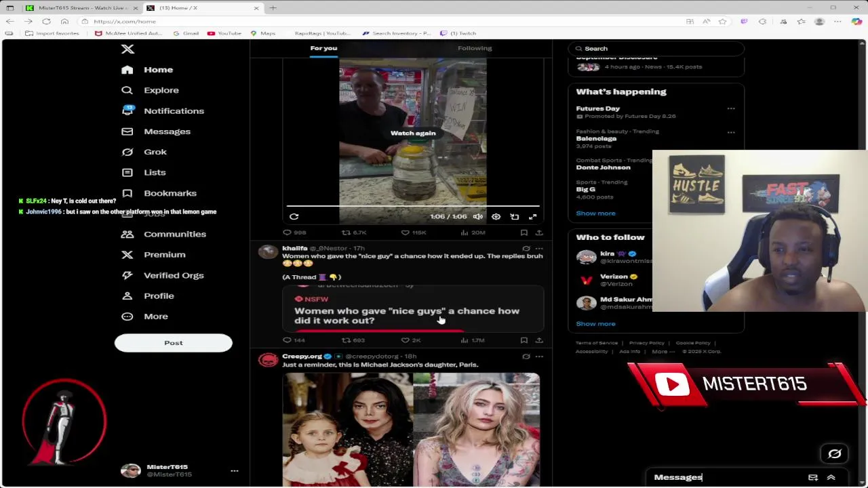This screenshot has height=488, width=868.
Task: Enter video fullscreen mode
Action: click(533, 217)
